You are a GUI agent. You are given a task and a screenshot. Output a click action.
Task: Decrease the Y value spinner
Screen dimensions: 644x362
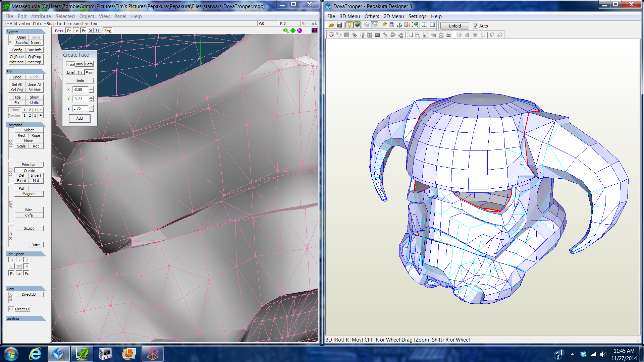(91, 101)
